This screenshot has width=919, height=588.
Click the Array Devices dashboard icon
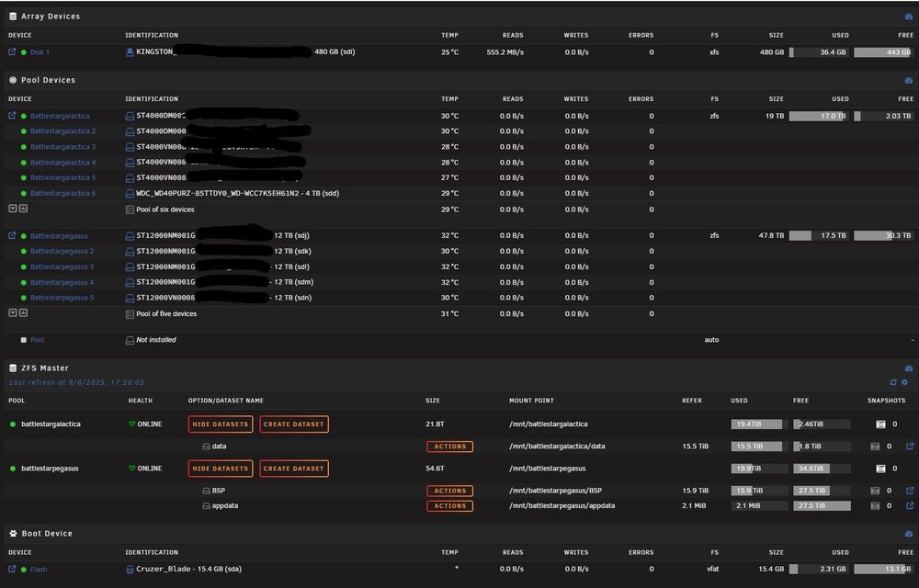[x=909, y=17]
